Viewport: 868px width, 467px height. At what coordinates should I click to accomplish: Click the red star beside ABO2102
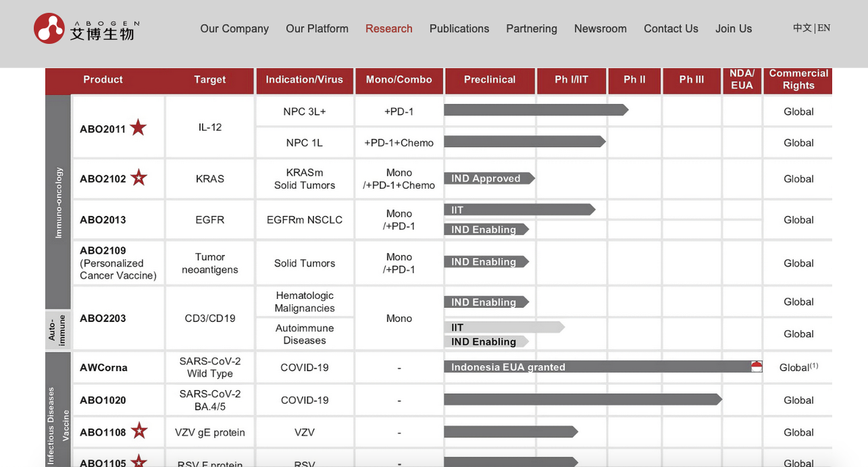pyautogui.click(x=138, y=177)
